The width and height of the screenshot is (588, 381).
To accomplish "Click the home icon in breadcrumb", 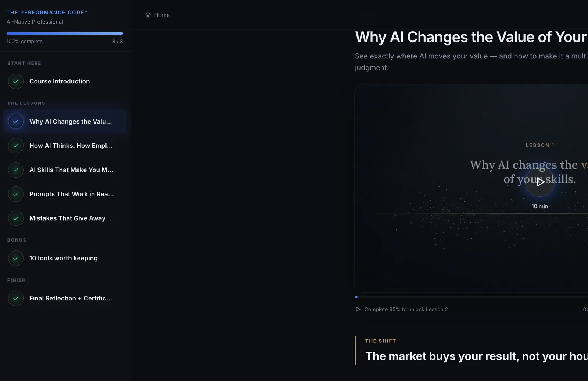I will coord(148,15).
